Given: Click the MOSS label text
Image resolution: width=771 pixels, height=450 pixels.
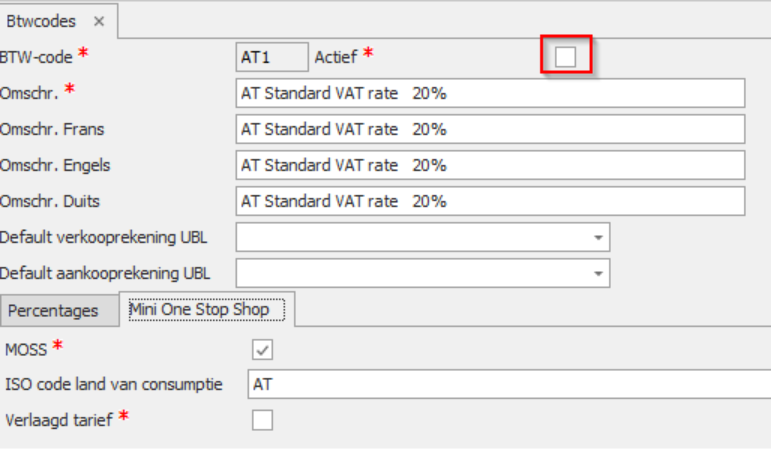Looking at the screenshot, I should [26, 350].
